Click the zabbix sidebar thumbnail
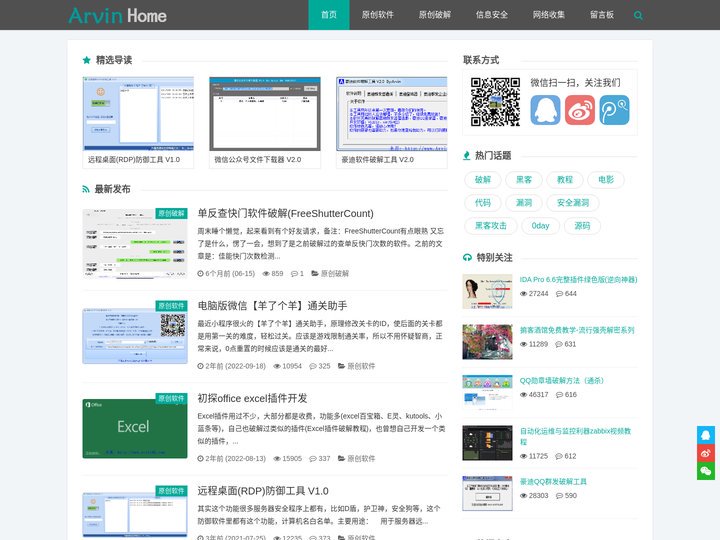Viewport: 720px width, 540px height. coord(487,443)
